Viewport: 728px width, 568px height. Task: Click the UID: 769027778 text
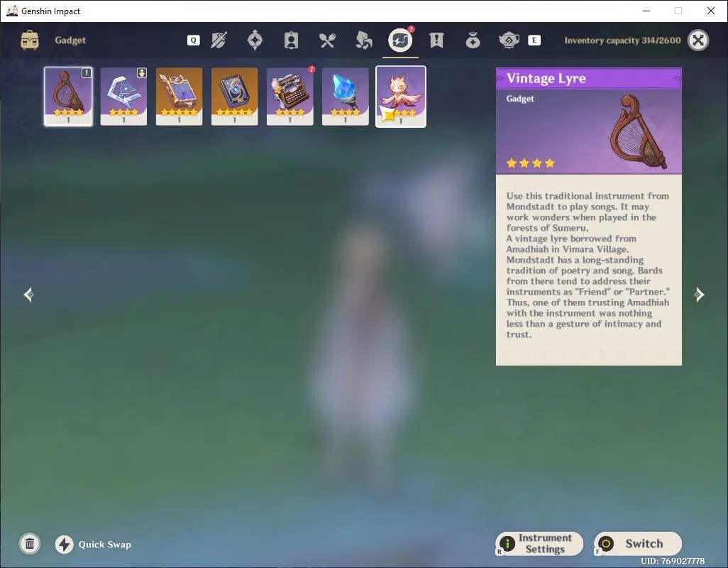click(672, 561)
